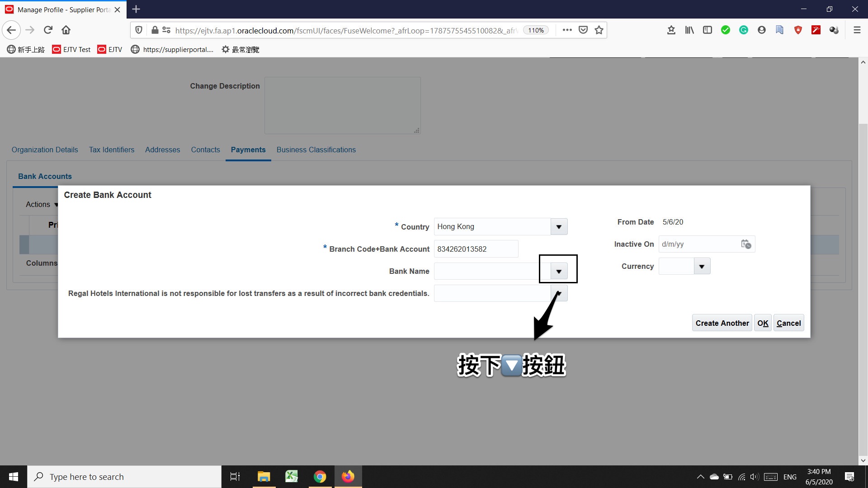Screen dimensions: 868x488
Task: Bookmark this page with the star
Action: point(599,30)
